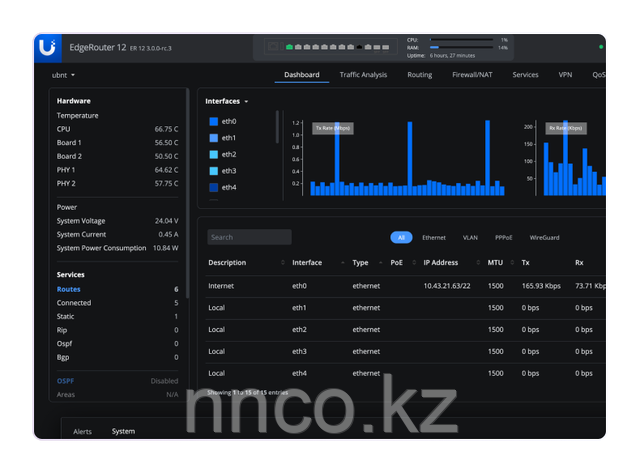Click the Tx column header

(525, 262)
